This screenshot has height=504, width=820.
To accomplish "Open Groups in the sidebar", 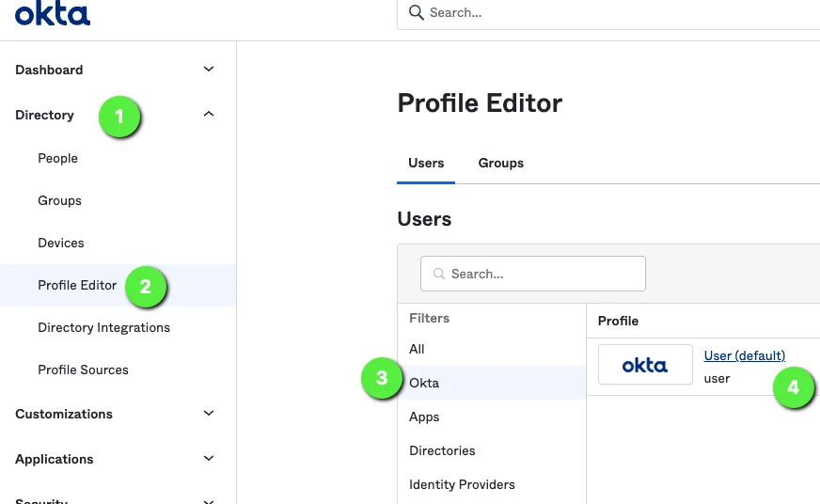I will point(59,201).
